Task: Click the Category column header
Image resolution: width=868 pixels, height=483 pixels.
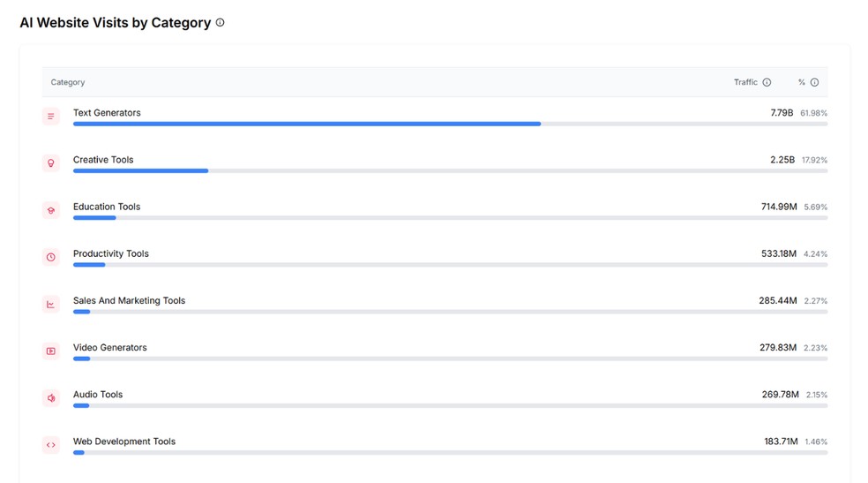Action: click(x=68, y=82)
